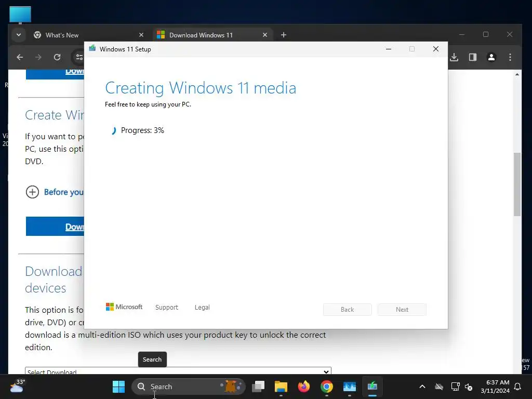Expand Chrome tab search dropdown
The image size is (532, 399).
pyautogui.click(x=19, y=35)
